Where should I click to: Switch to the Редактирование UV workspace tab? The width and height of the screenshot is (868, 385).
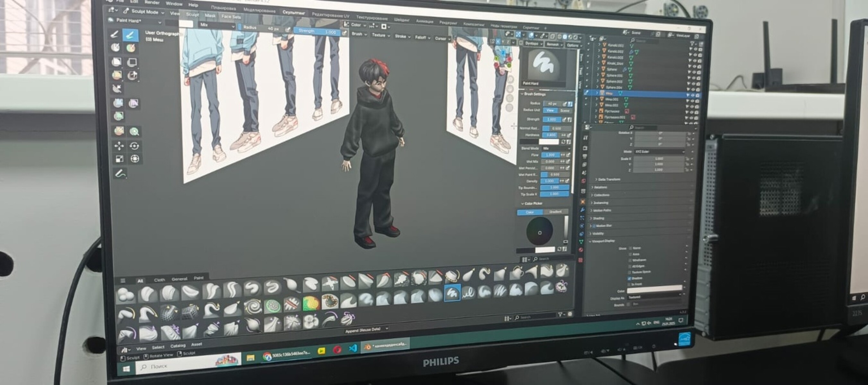click(x=331, y=15)
